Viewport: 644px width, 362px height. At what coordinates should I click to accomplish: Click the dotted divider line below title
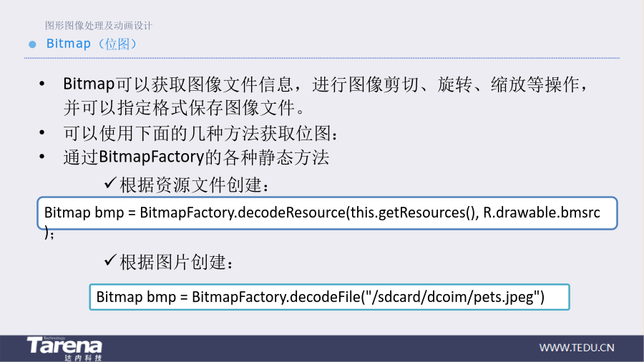322,58
